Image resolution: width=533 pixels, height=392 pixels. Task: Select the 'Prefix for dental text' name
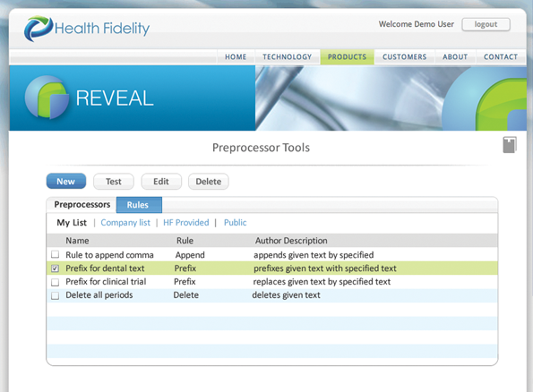pos(105,268)
